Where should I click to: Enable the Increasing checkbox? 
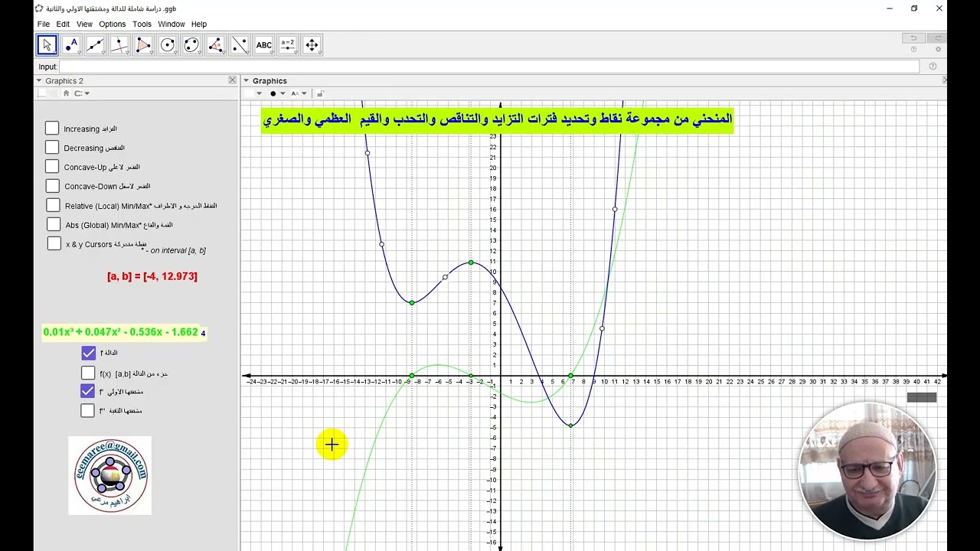[x=52, y=129]
